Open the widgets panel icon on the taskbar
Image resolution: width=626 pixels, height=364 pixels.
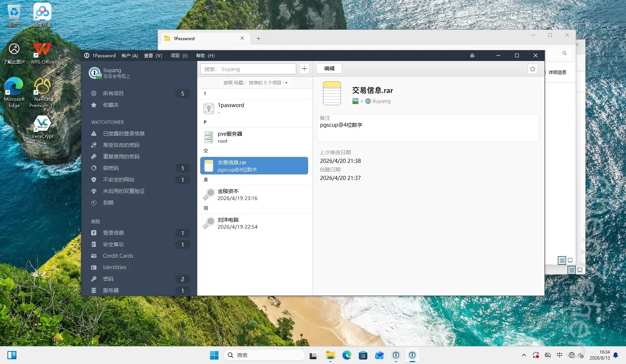click(12, 355)
